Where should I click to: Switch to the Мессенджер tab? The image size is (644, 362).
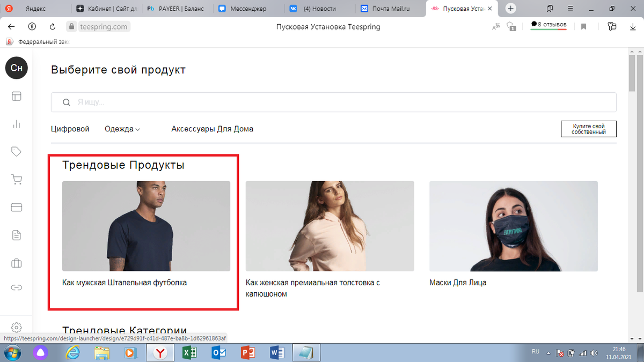(248, 9)
